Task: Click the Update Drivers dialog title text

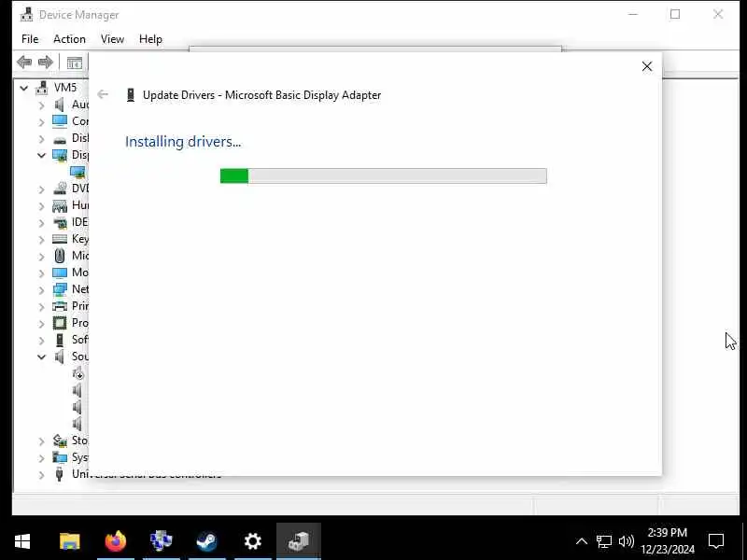Action: pyautogui.click(x=262, y=95)
